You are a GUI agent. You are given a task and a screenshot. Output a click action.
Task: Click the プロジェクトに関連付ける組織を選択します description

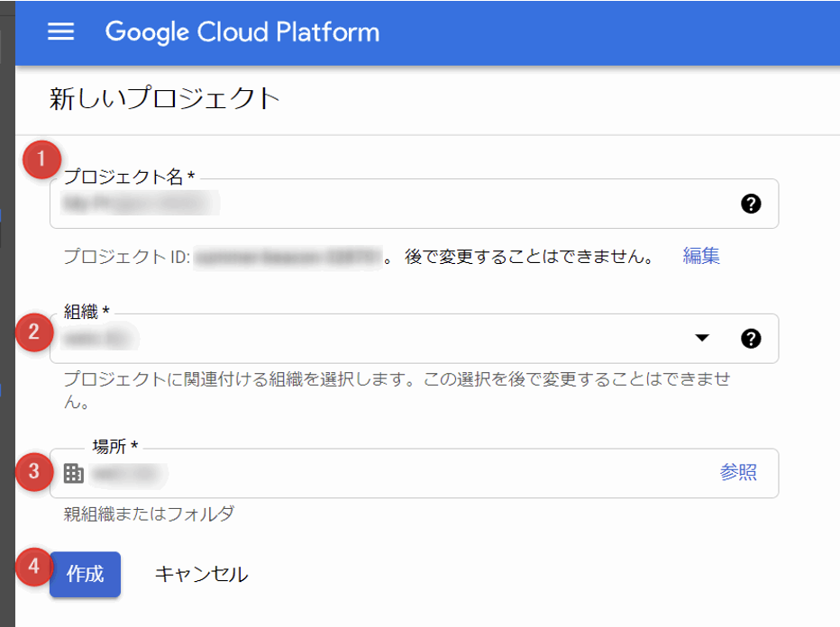[397, 390]
